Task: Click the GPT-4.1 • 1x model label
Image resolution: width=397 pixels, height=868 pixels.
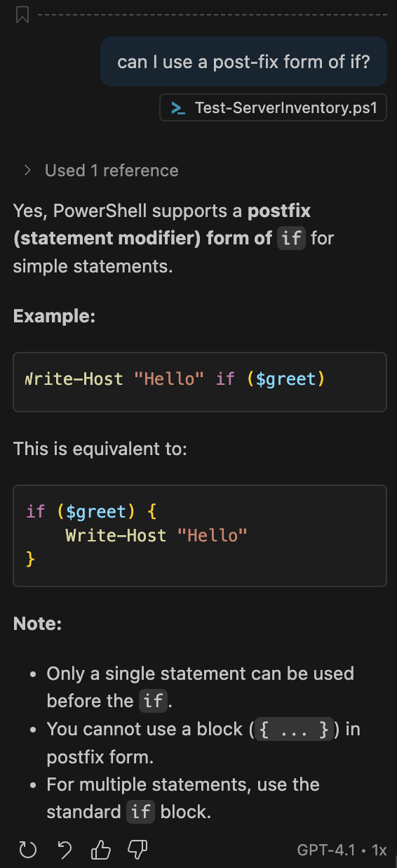Action: tap(342, 850)
